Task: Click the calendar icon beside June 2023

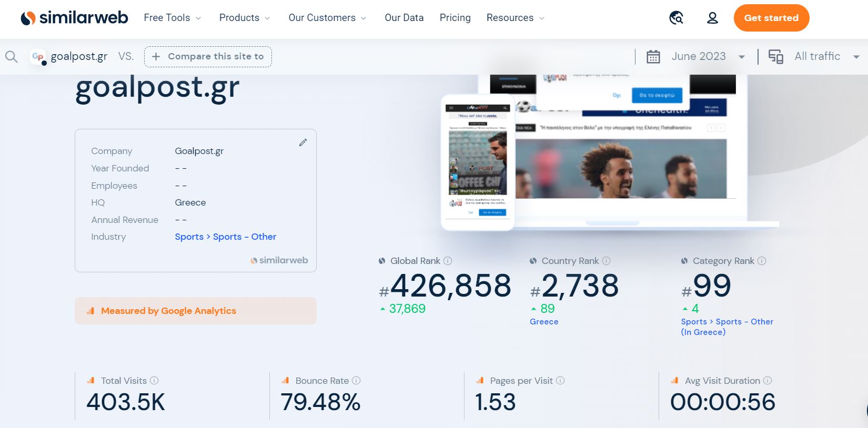Action: [653, 57]
